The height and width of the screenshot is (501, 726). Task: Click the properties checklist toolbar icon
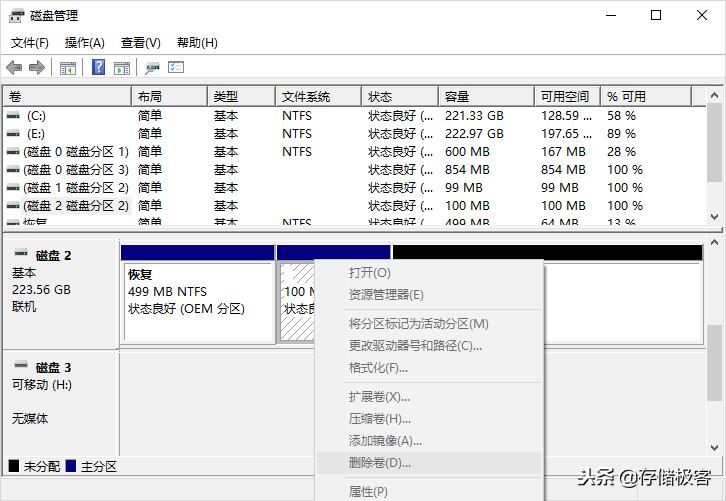click(176, 68)
